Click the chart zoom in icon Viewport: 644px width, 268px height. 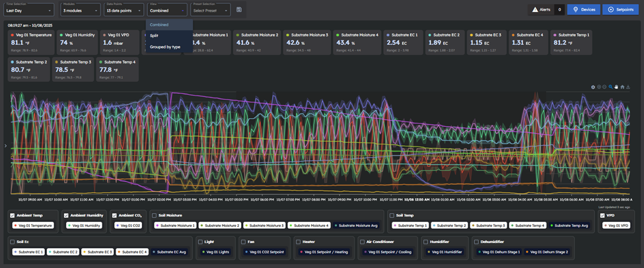599,86
